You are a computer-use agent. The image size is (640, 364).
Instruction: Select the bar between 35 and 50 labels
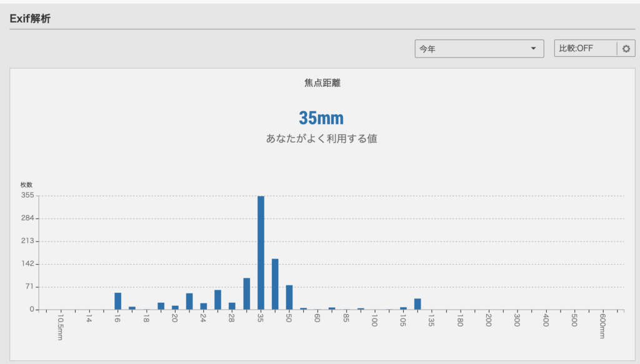(275, 284)
